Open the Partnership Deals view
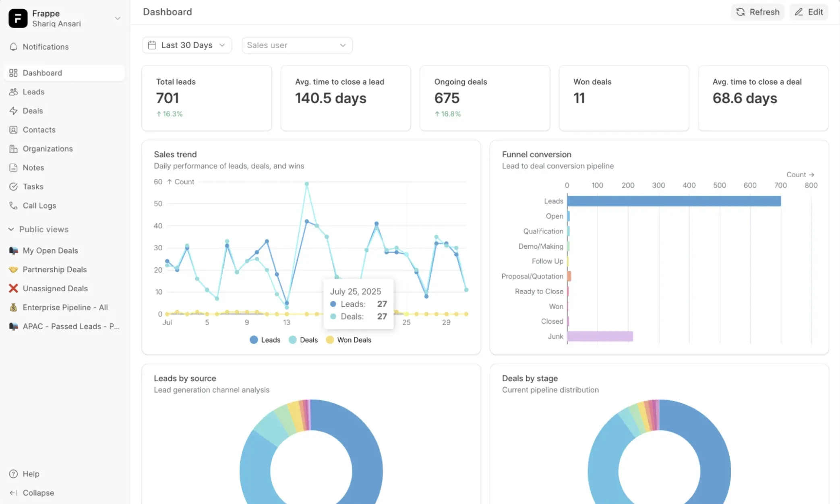Image resolution: width=840 pixels, height=504 pixels. tap(64, 269)
